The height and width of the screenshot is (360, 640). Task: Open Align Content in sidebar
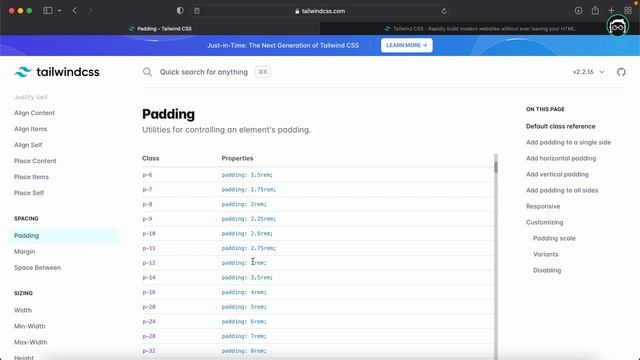pos(34,113)
